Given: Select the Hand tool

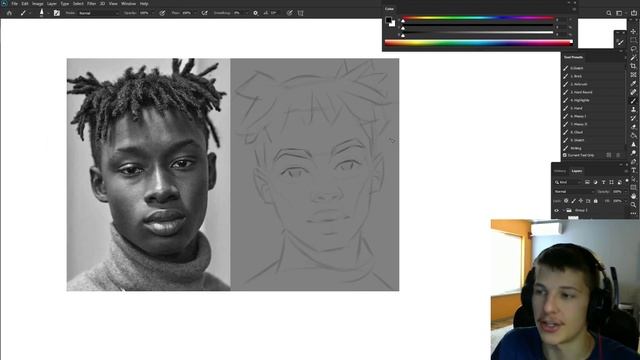Looking at the screenshot, I should (x=633, y=196).
